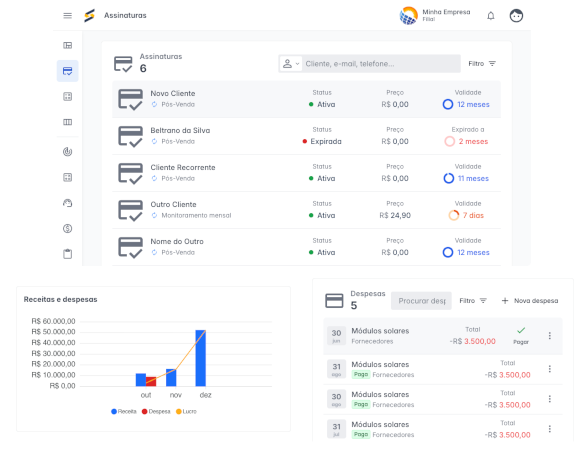Open the Assinaturas Filtro menu
The width and height of the screenshot is (584, 451).
click(x=482, y=64)
